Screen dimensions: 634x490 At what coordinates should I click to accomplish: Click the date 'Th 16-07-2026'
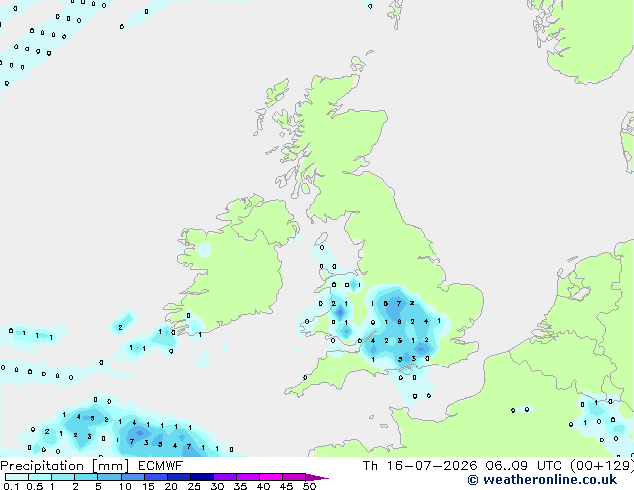420,466
